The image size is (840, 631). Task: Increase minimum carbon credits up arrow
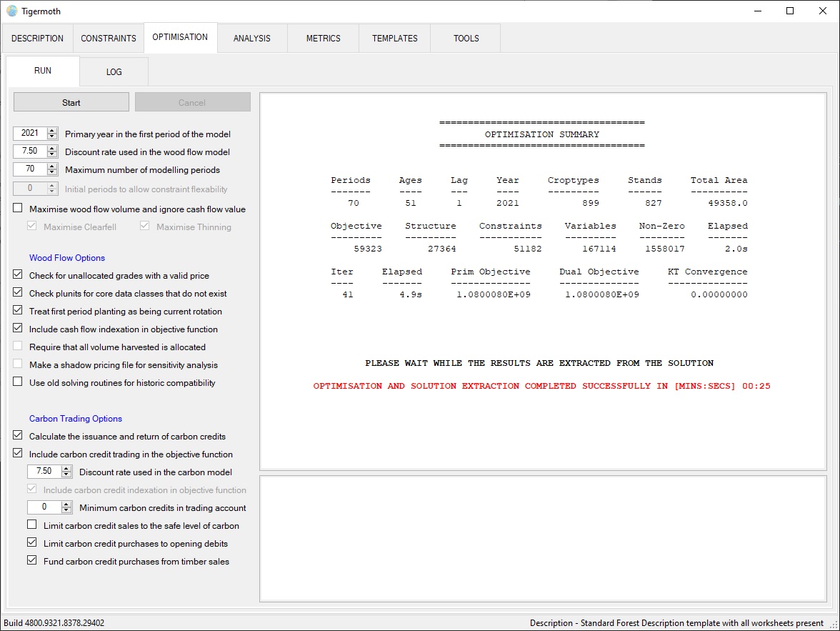pyautogui.click(x=66, y=504)
